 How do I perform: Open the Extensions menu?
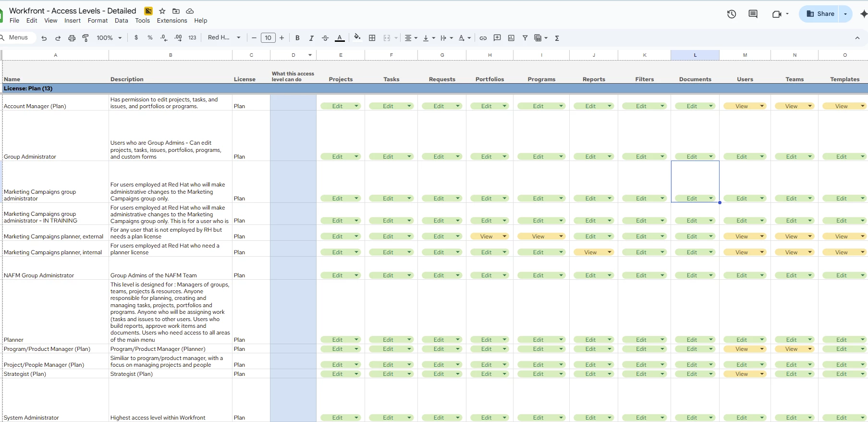(x=172, y=21)
